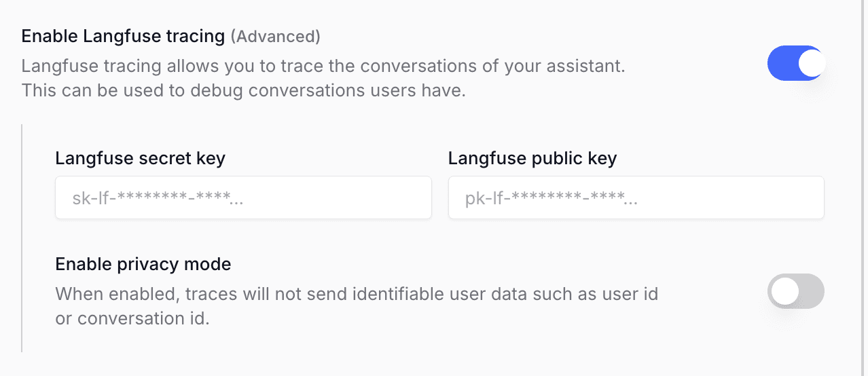Click the "(Advanced)" label text
Viewport: 868px width, 376px height.
275,36
